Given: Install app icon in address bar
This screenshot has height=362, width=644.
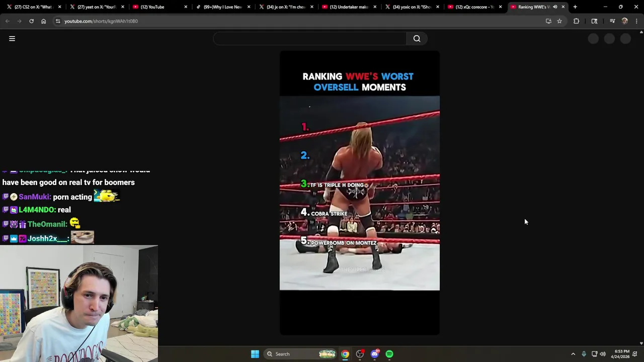Looking at the screenshot, I should click(548, 21).
